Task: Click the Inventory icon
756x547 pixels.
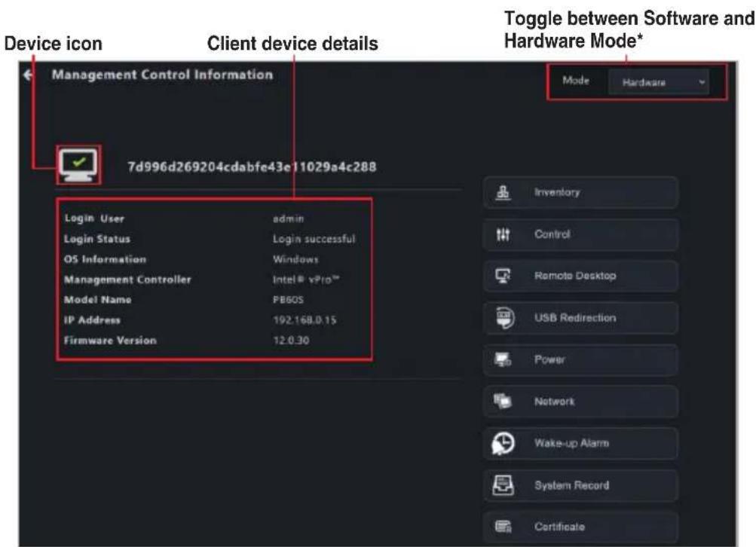Action: [x=503, y=192]
